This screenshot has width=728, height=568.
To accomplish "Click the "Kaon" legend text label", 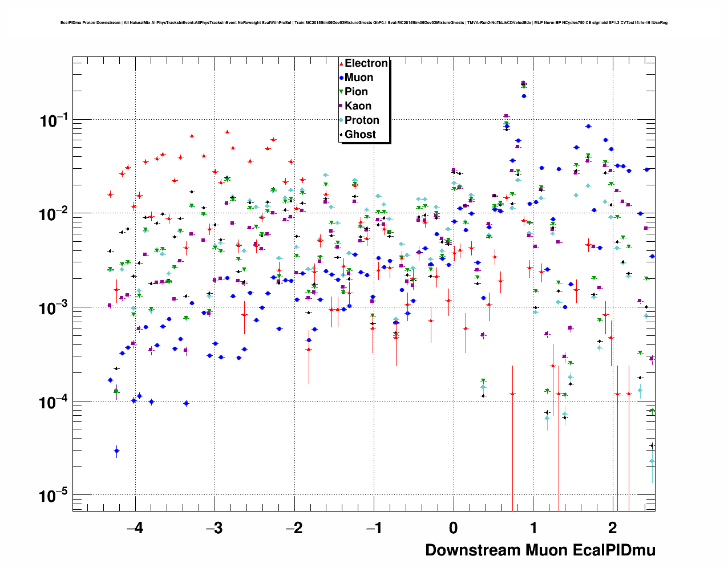I will (358, 106).
